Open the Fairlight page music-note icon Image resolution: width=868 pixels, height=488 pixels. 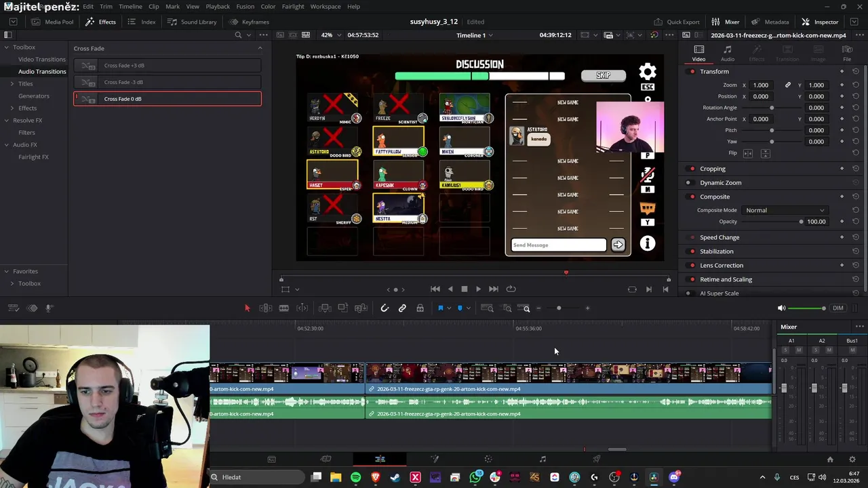coord(542,460)
